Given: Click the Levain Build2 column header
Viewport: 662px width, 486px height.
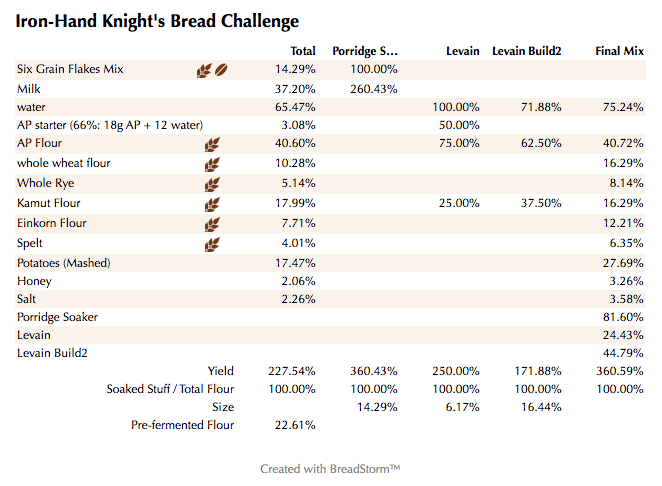Looking at the screenshot, I should [526, 51].
